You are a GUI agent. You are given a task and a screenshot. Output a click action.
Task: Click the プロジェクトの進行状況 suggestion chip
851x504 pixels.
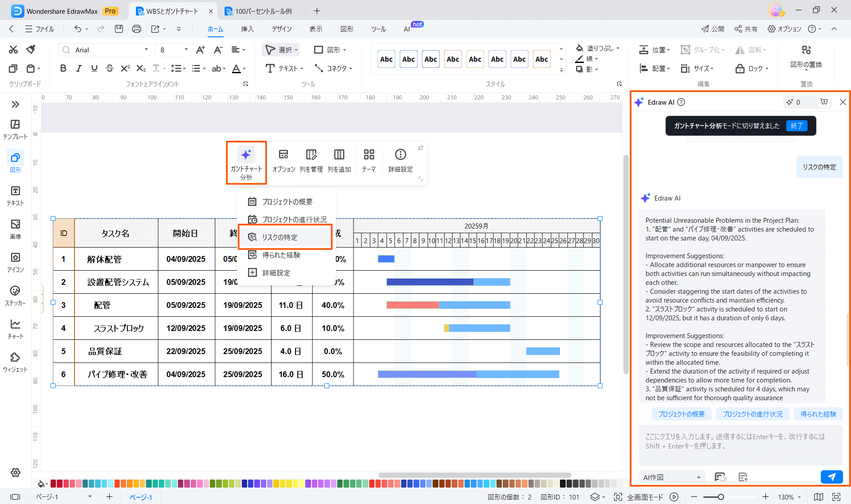point(753,414)
